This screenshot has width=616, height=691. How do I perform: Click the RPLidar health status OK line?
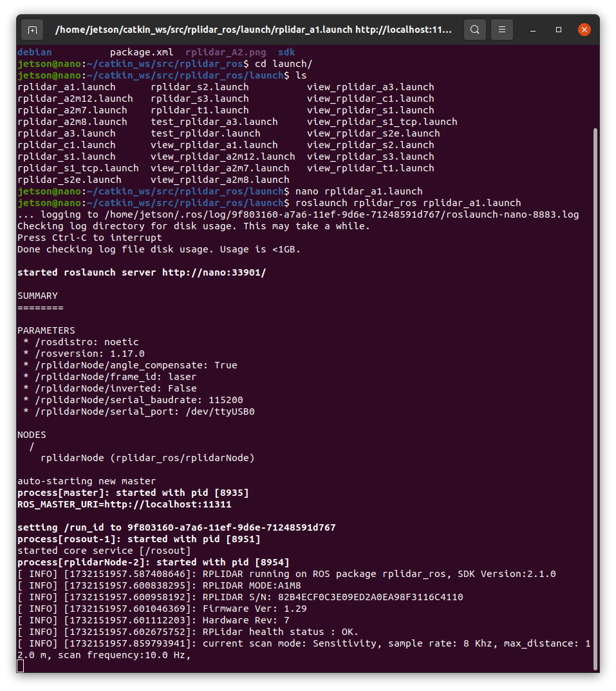pyautogui.click(x=188, y=632)
